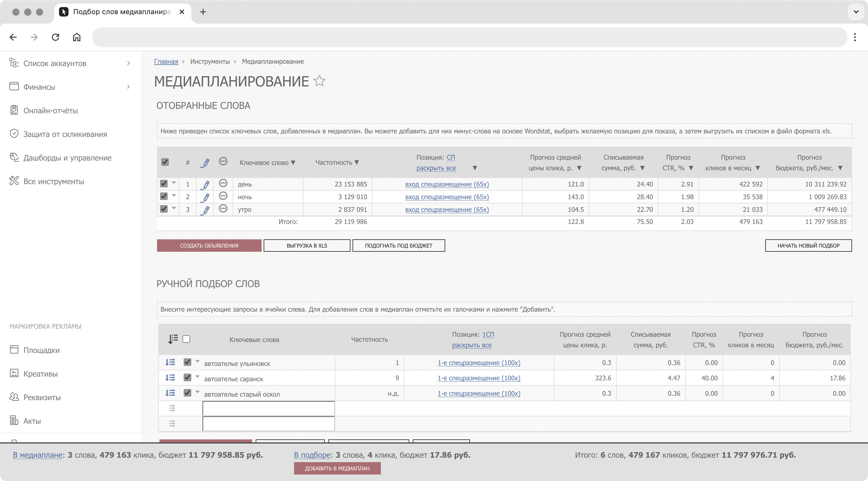
Task: Click list icon for 'автоателье старый оскол' row
Action: coord(170,393)
